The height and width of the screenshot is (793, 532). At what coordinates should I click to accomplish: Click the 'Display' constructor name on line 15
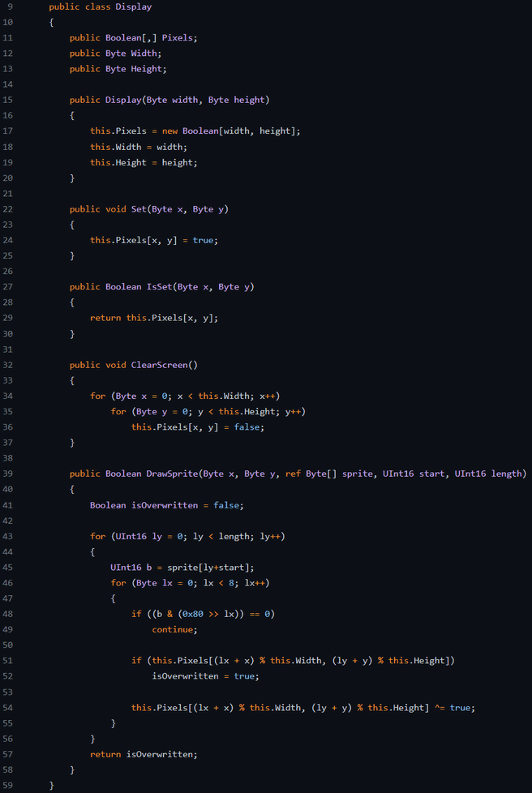click(123, 100)
